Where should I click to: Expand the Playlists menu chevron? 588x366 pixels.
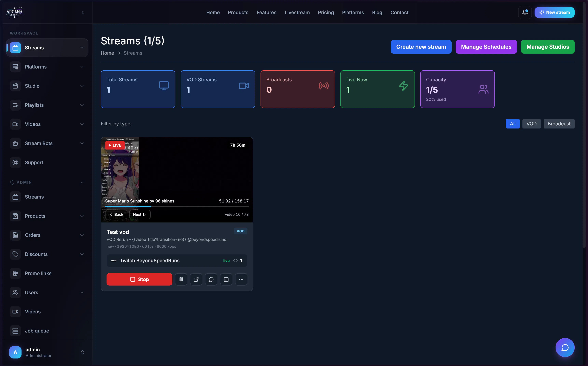coord(82,105)
